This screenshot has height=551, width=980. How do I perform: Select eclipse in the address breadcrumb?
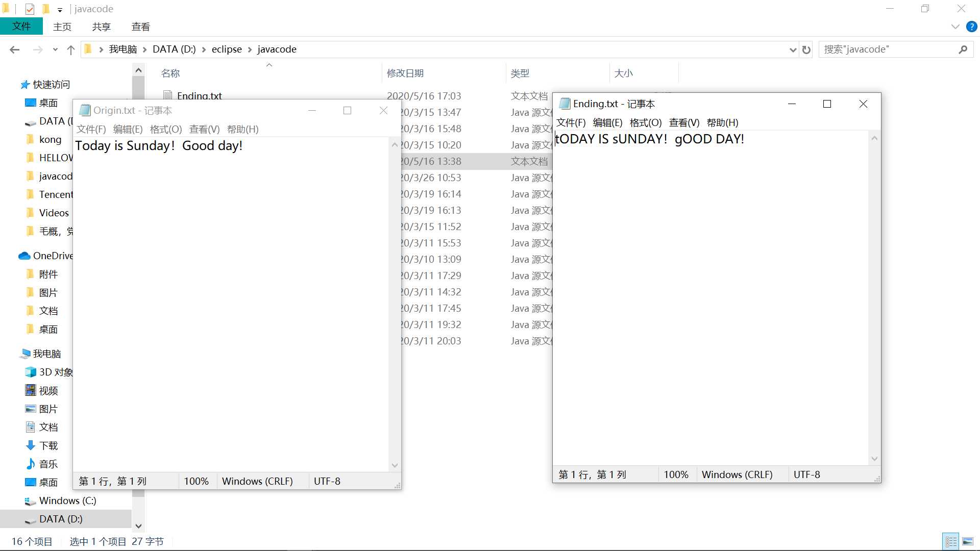227,49
